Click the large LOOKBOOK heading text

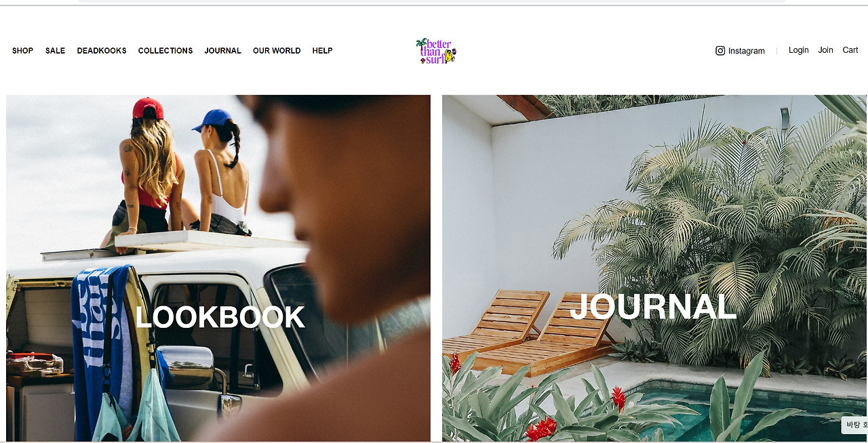(x=220, y=317)
